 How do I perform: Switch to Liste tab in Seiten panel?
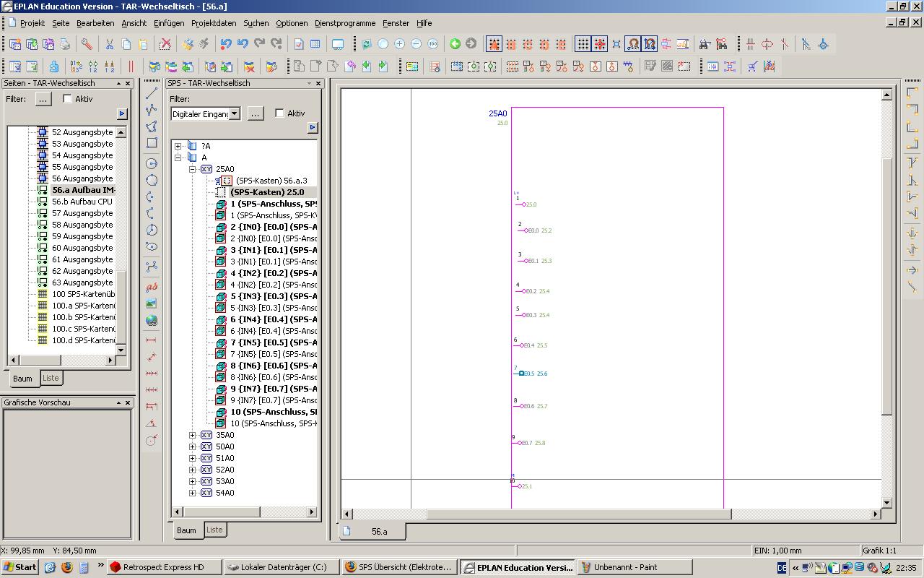51,378
